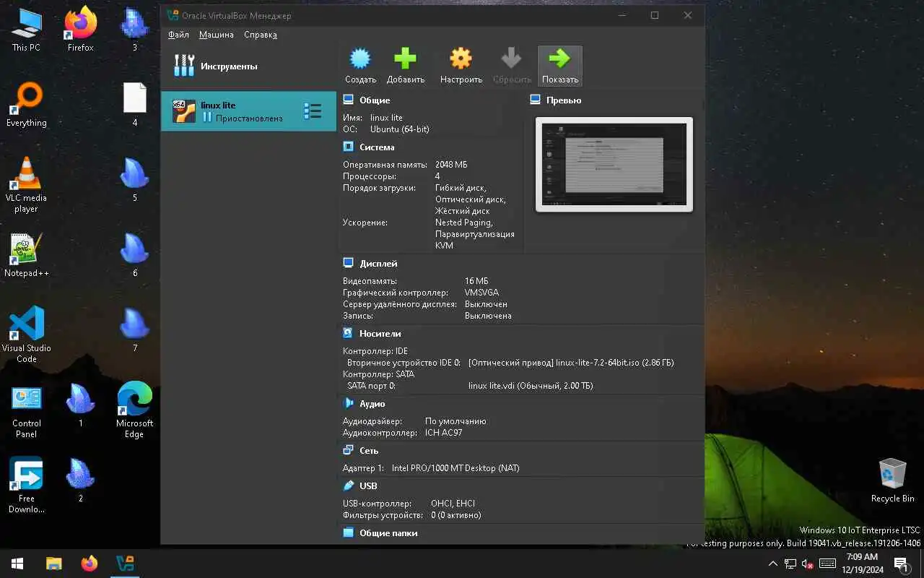Select the desktop crystal icon named 5
The image size is (924, 578).
[x=134, y=180]
